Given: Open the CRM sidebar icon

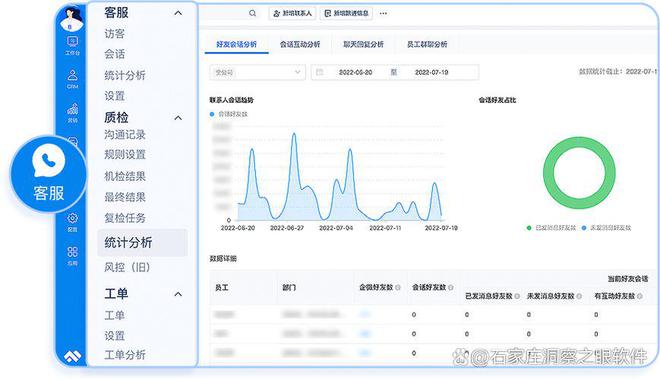Looking at the screenshot, I should click(72, 79).
